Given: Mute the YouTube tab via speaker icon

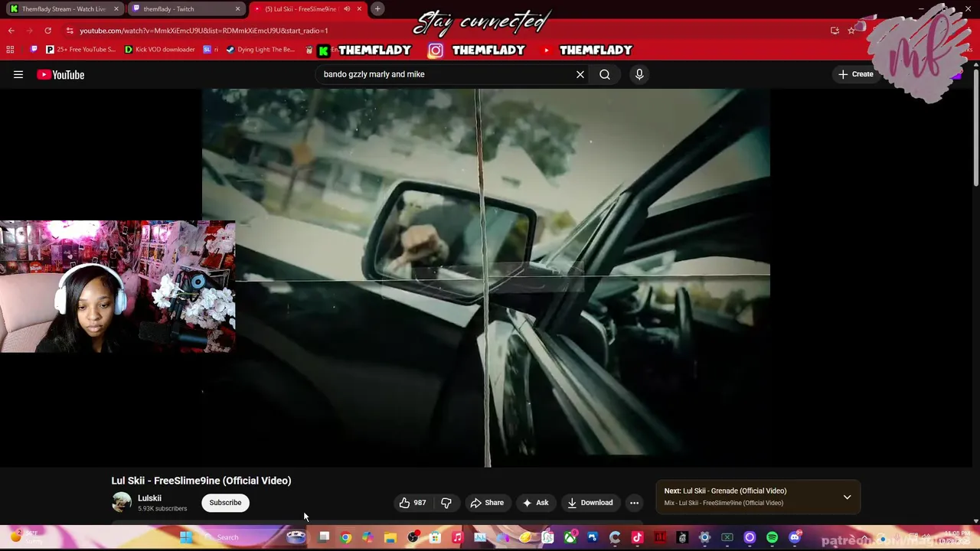Looking at the screenshot, I should coord(346,8).
